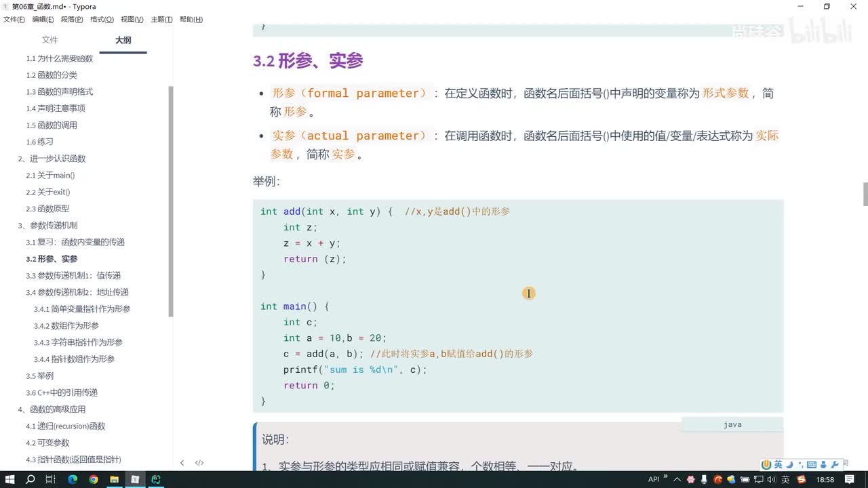Open the taskbar clock showing 18:58
This screenshot has height=488, width=868.
click(x=825, y=479)
